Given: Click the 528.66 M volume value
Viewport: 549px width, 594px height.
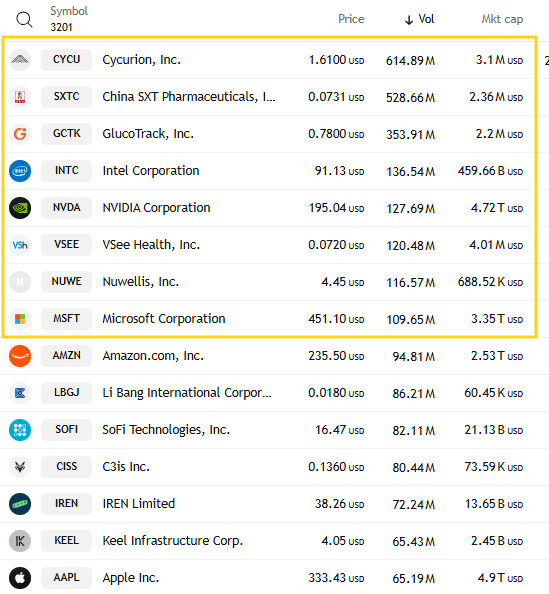Looking at the screenshot, I should coord(410,98).
